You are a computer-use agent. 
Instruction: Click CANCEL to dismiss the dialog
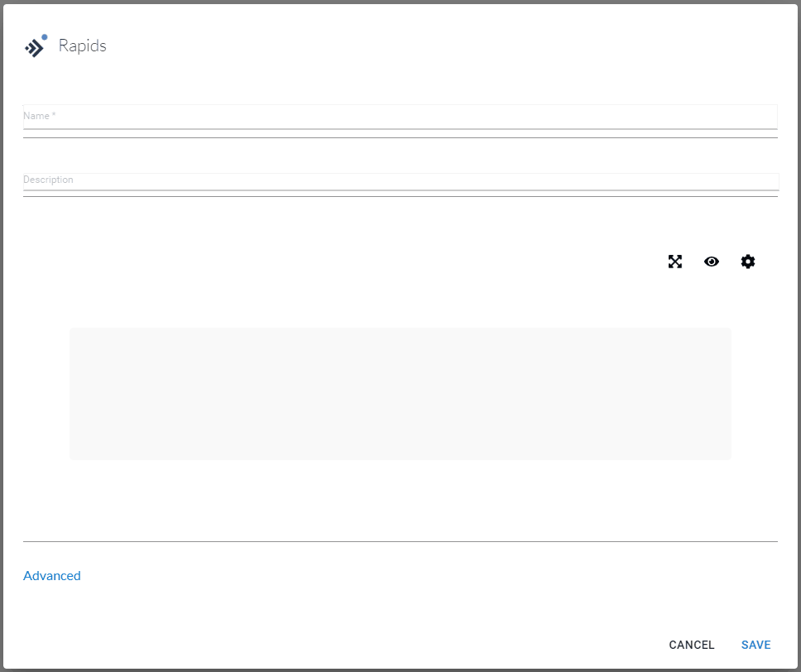coord(691,645)
